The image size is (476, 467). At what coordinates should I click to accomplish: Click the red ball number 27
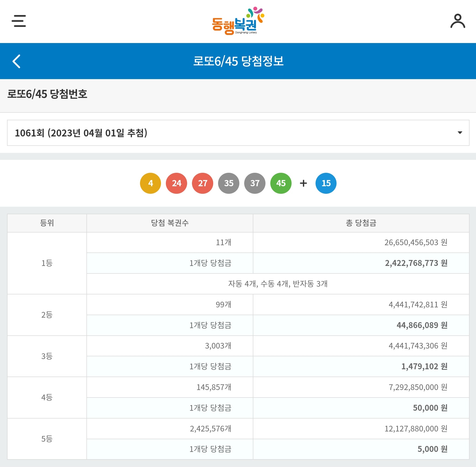pos(203,183)
